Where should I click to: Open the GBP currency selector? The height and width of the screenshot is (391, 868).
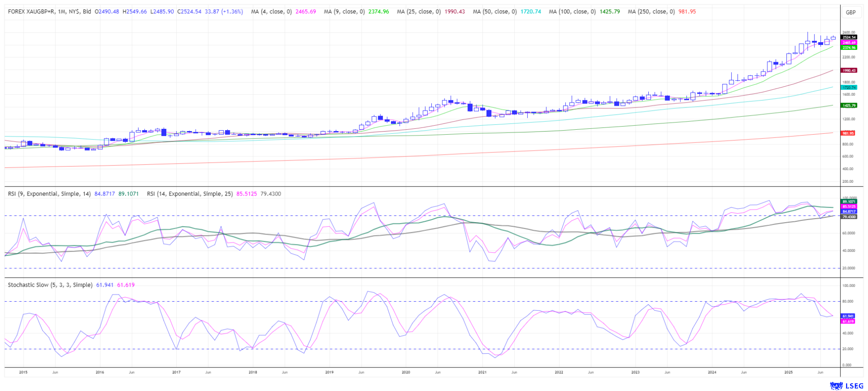[x=850, y=12]
